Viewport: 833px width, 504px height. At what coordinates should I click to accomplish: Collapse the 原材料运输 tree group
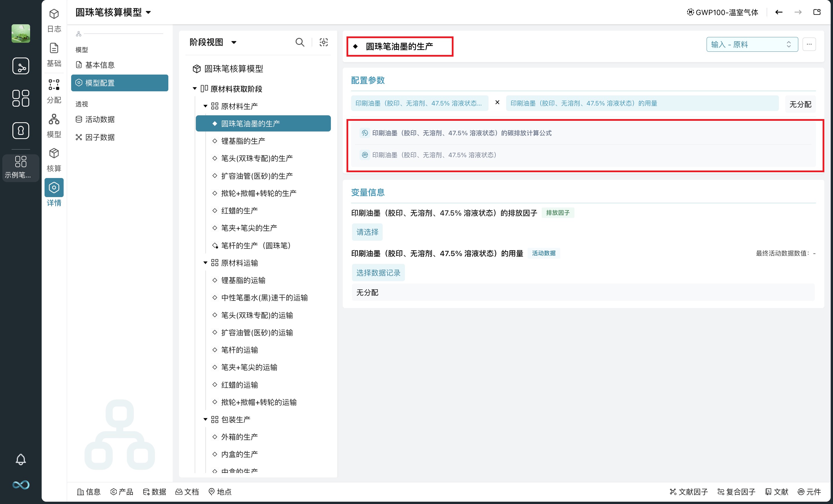[x=205, y=263]
